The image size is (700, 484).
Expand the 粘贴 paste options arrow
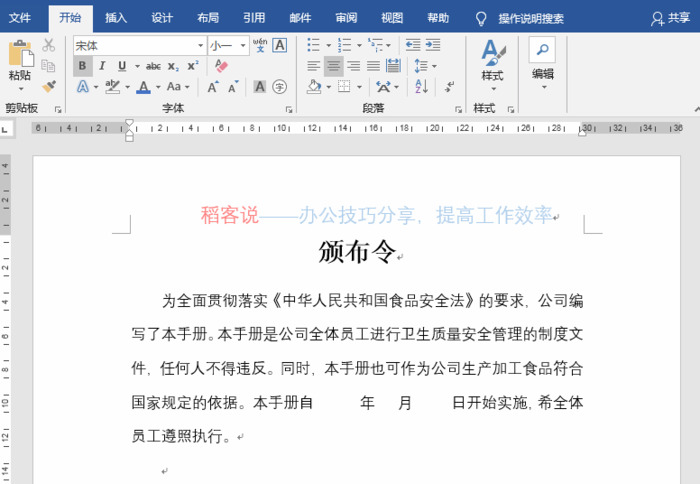click(x=21, y=88)
